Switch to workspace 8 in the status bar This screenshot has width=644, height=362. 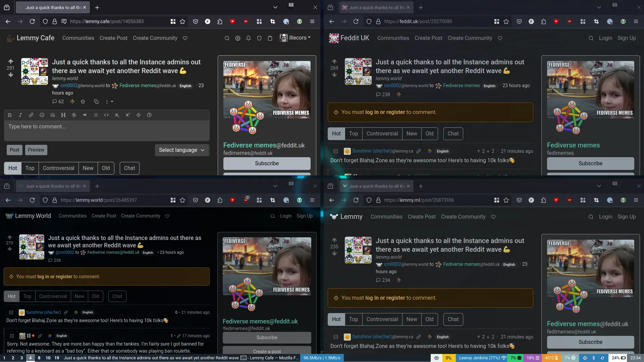click(x=39, y=358)
